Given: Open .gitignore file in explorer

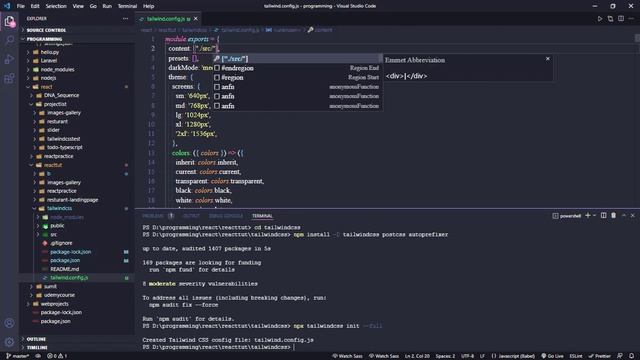Looking at the screenshot, I should [x=61, y=243].
